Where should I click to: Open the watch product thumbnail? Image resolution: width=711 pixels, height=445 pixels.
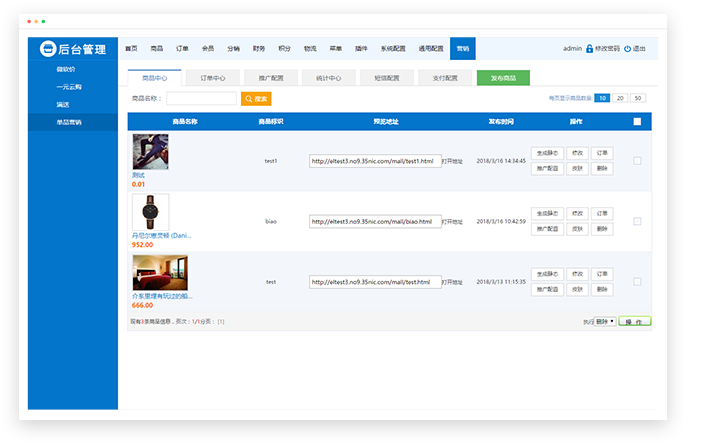tap(150, 212)
